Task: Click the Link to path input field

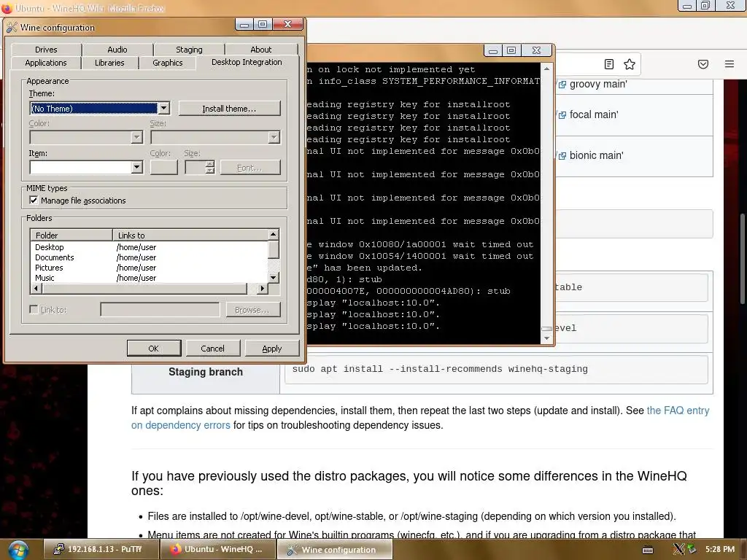Action: point(160,310)
